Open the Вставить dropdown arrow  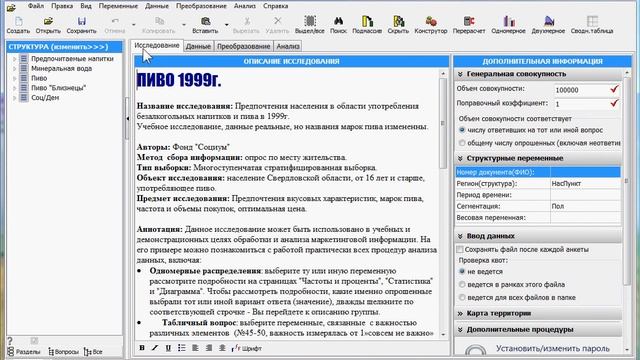pos(227,24)
